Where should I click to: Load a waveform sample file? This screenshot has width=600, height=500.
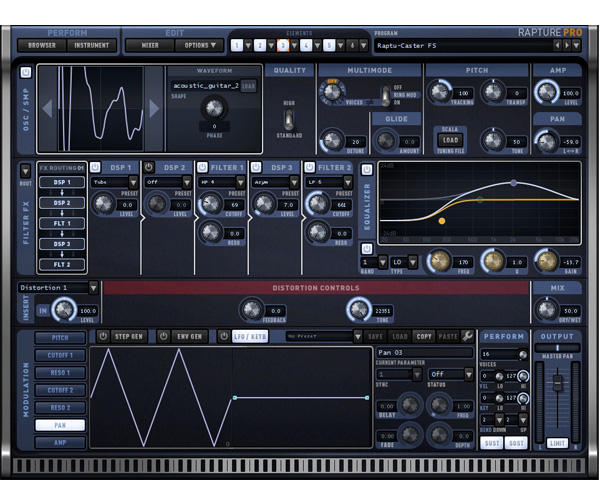pyautogui.click(x=248, y=86)
